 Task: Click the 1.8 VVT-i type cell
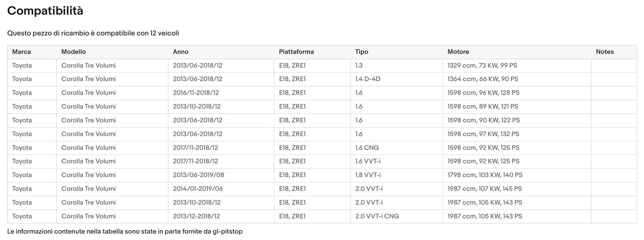[368, 175]
